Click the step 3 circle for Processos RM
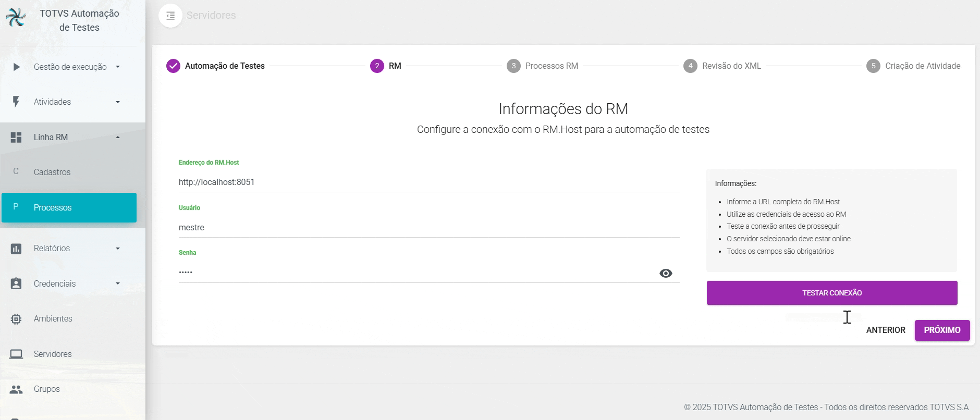Image resolution: width=980 pixels, height=420 pixels. tap(513, 66)
